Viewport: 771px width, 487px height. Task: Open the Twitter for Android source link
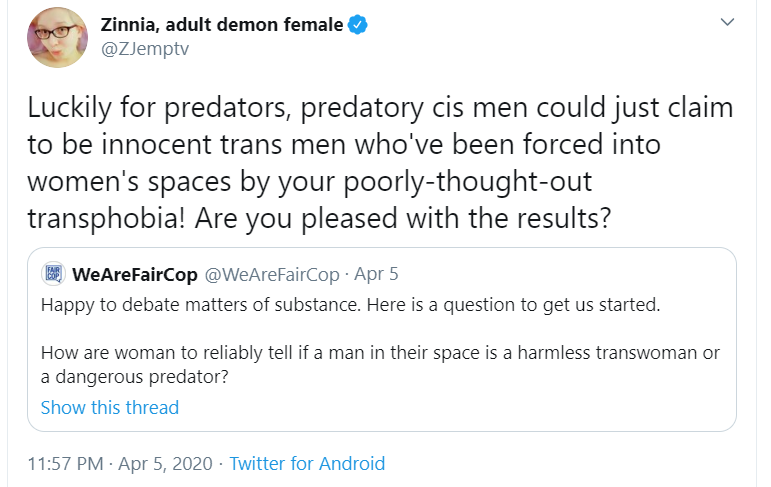tap(307, 463)
